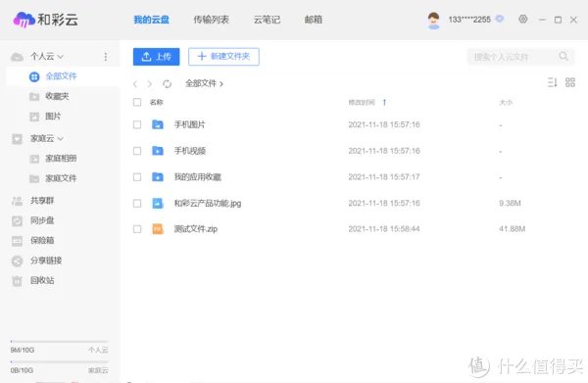Click the search magnifier icon
This screenshot has height=383, width=588.
pos(563,56)
